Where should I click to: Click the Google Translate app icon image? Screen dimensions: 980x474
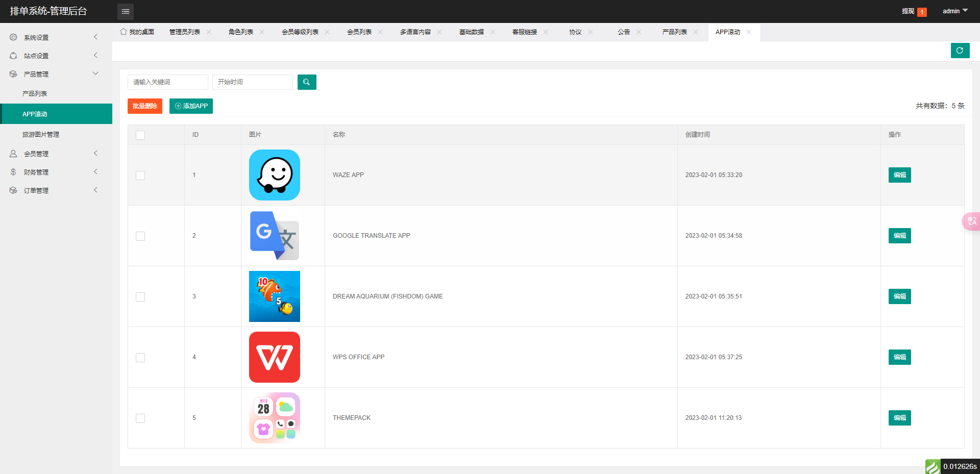click(x=275, y=236)
